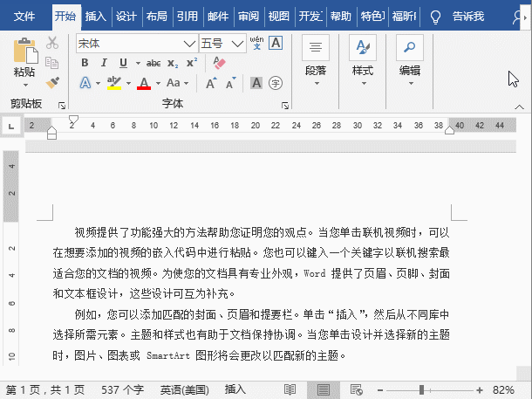532x399 pixels.
Task: Decrease font size with shrink icon
Action: pos(231,83)
